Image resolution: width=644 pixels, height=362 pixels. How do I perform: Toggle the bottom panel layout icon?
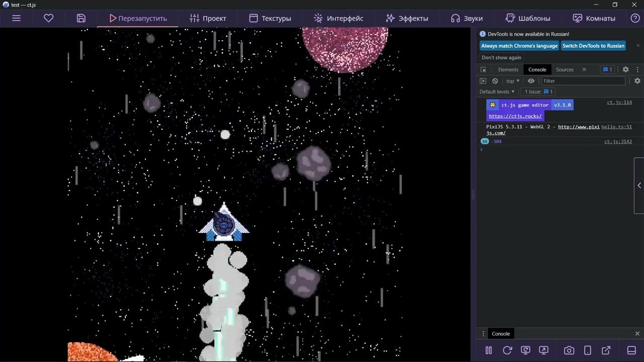[x=631, y=350]
